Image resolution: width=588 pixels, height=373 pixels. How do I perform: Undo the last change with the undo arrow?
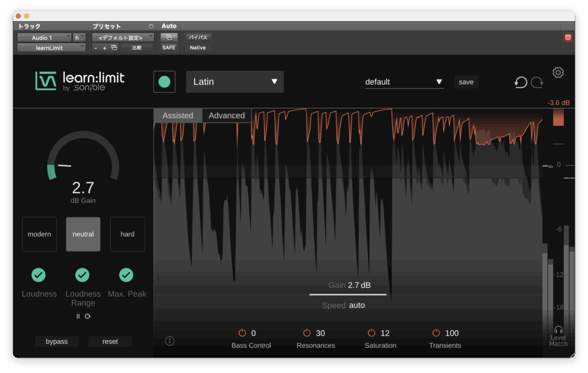pos(521,82)
